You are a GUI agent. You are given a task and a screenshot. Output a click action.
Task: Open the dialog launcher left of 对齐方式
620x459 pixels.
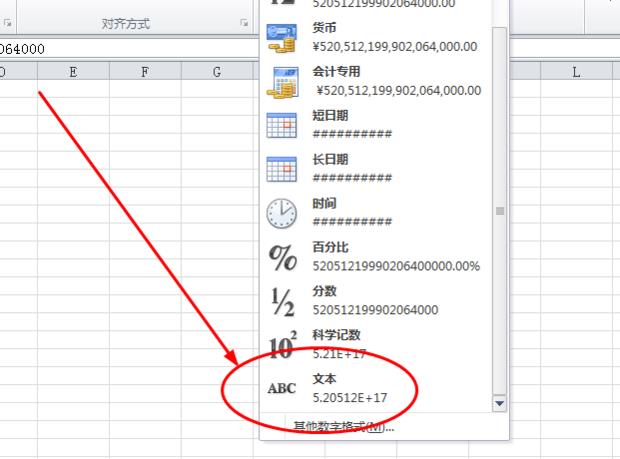tap(9, 23)
